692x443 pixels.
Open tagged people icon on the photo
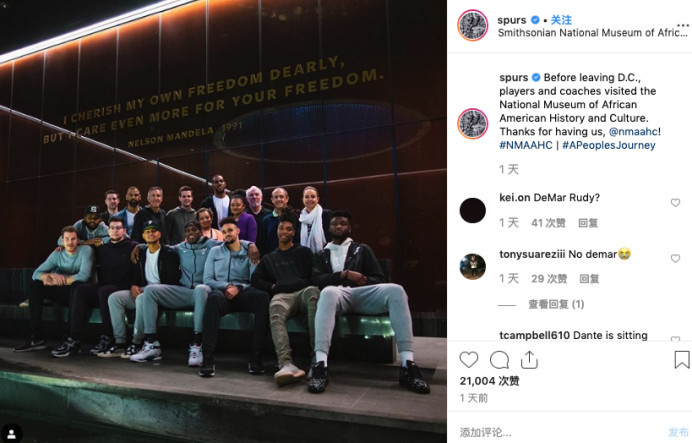point(11,433)
